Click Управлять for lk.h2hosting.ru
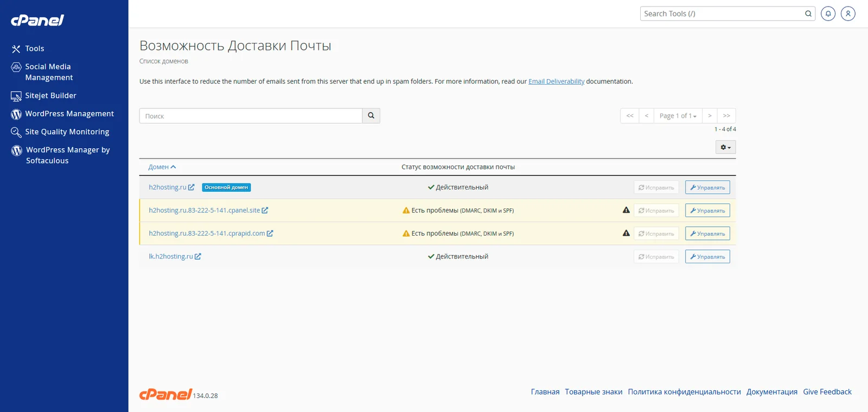 707,257
